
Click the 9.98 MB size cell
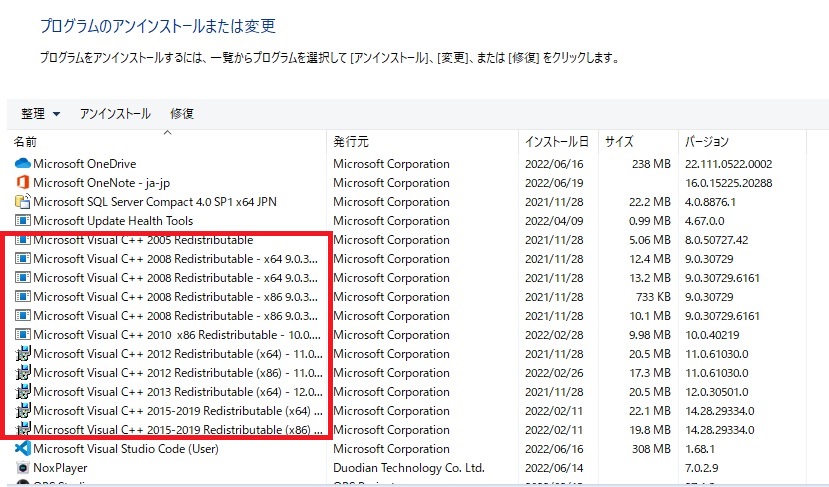click(650, 335)
